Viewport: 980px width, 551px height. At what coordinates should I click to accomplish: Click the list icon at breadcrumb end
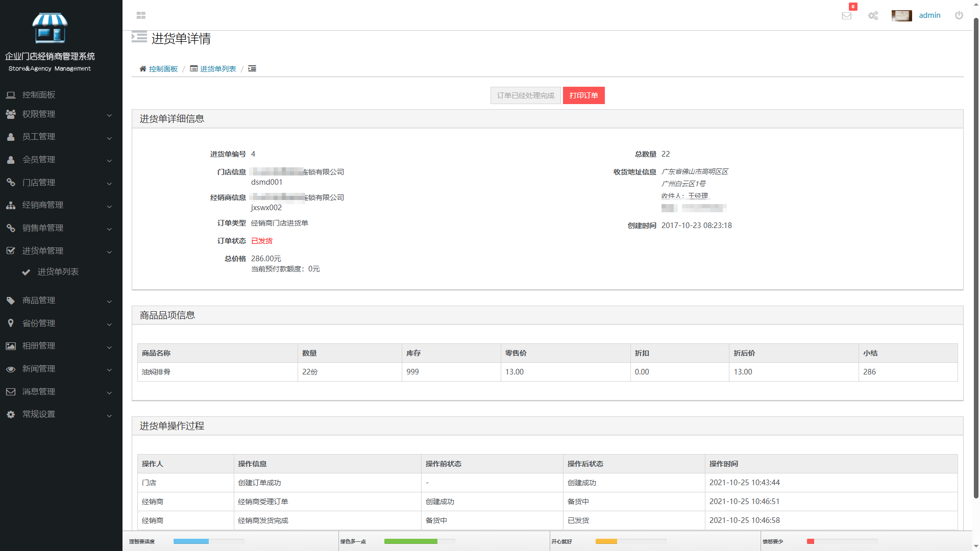(252, 69)
